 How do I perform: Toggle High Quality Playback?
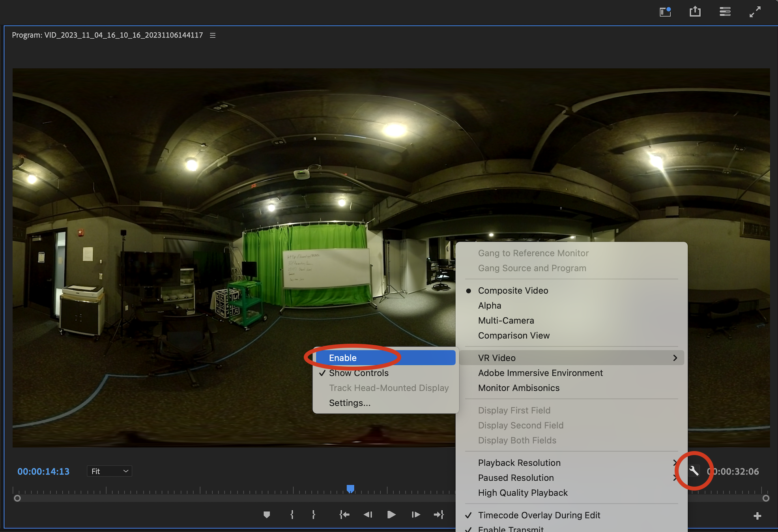[571, 493]
